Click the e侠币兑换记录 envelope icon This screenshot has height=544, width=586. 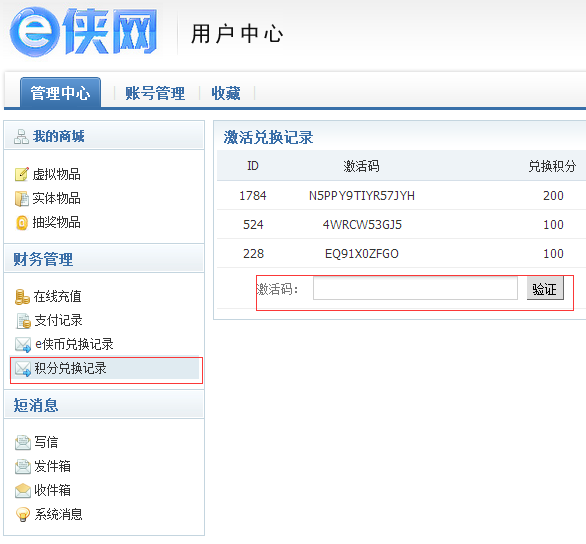(x=23, y=344)
